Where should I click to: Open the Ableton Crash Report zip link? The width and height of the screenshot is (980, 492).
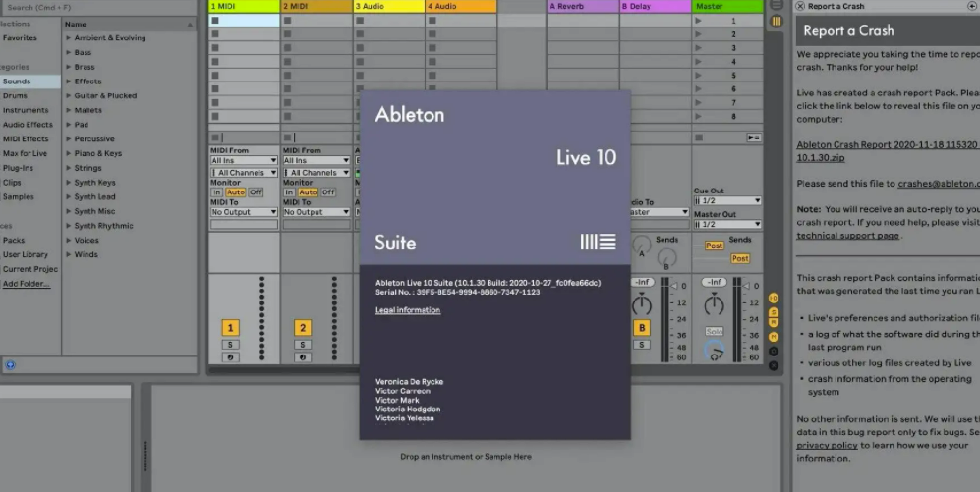tap(889, 151)
